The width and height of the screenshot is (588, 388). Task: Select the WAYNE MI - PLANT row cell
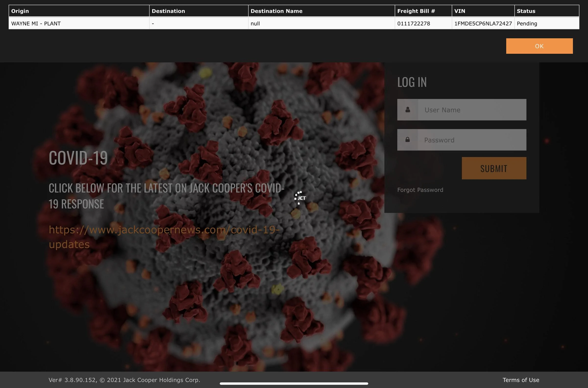[x=79, y=24]
